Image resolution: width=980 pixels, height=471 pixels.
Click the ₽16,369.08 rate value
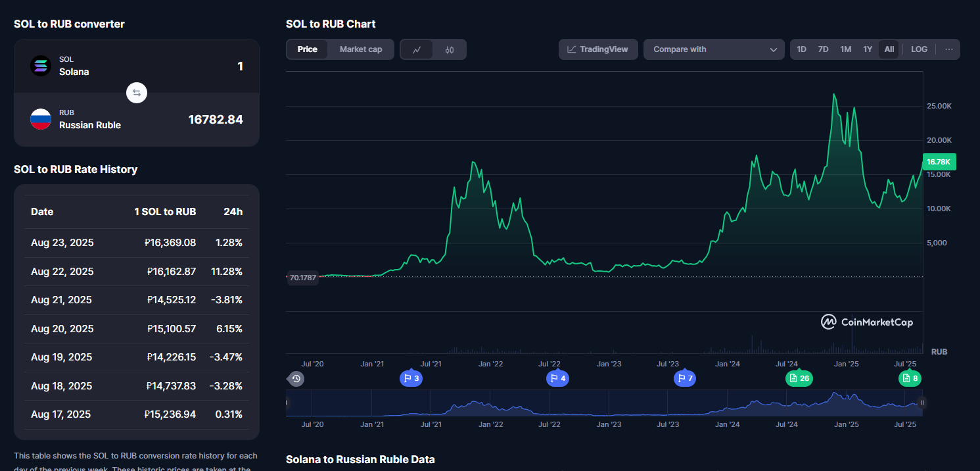(x=170, y=243)
